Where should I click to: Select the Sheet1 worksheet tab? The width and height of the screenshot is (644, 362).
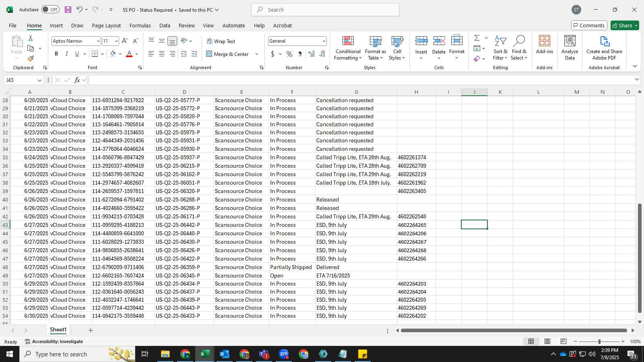click(58, 330)
